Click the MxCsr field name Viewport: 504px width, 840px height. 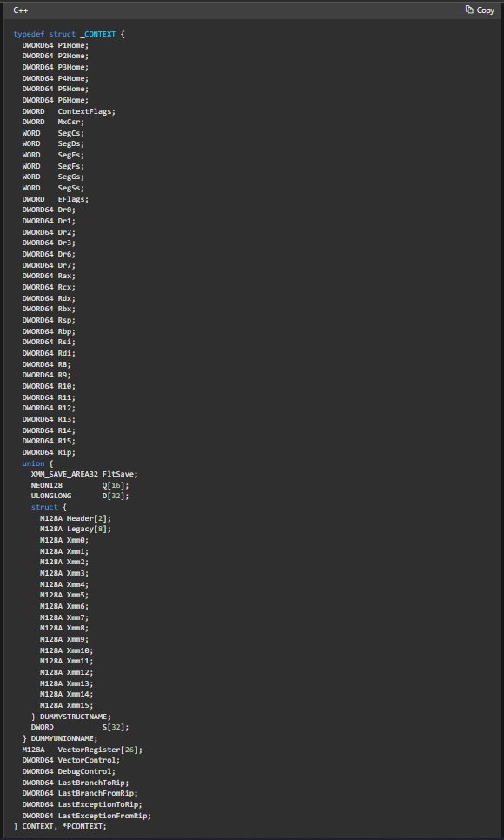tap(71, 122)
